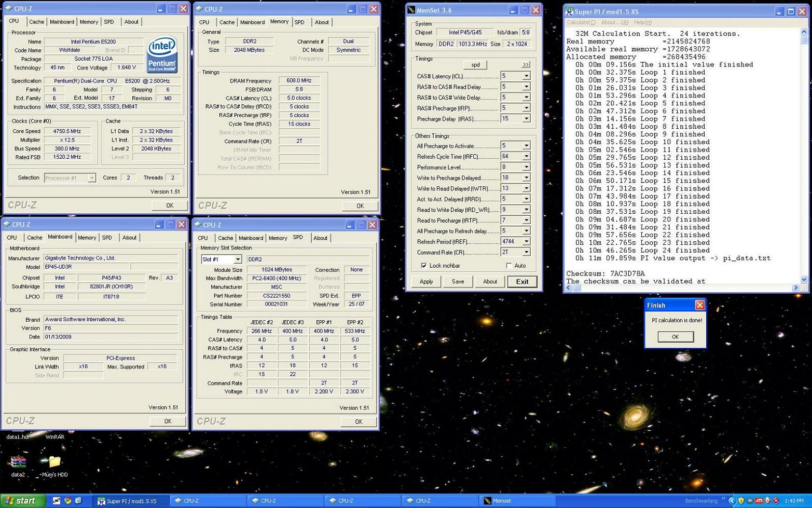Select the data2 WinRAR archive desktop icon

18,461
